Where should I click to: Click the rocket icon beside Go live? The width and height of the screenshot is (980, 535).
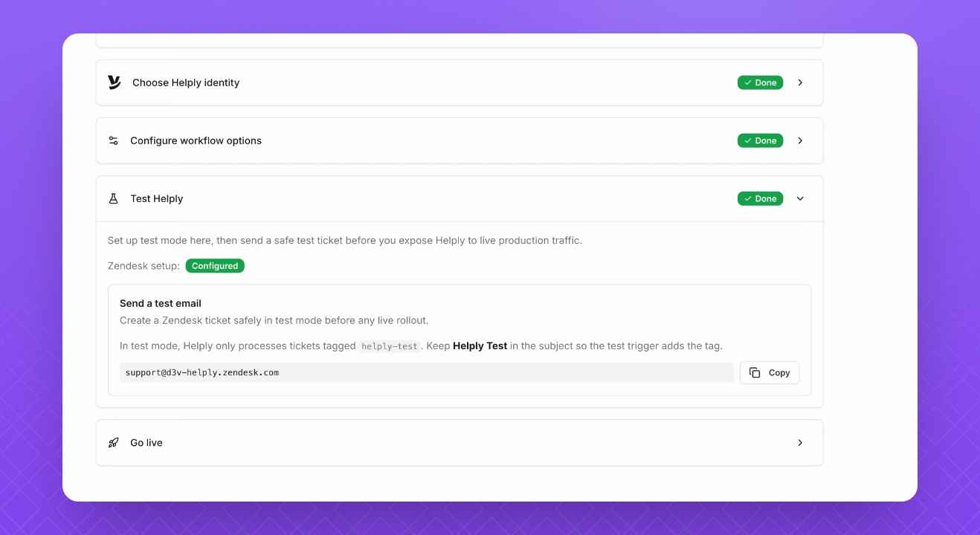(x=114, y=443)
